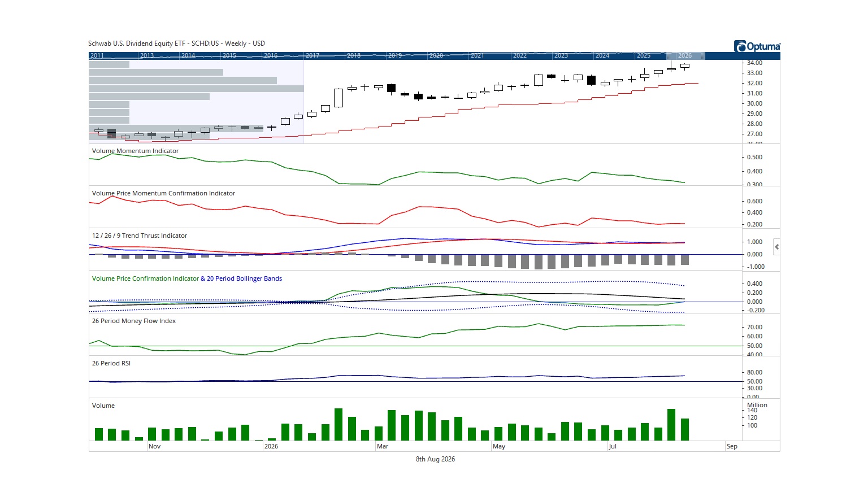This screenshot has height=488, width=868.
Task: Click the 27.00 price axis value
Action: [x=754, y=134]
